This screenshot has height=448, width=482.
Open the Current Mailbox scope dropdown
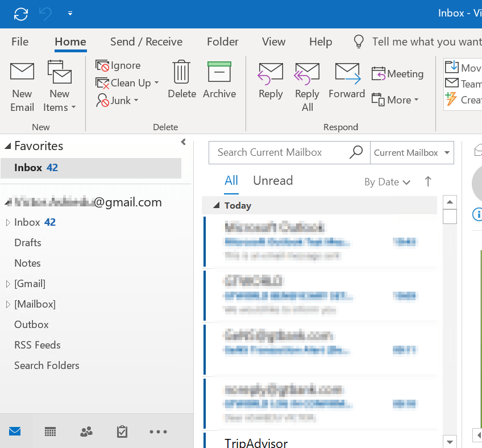[x=412, y=152]
